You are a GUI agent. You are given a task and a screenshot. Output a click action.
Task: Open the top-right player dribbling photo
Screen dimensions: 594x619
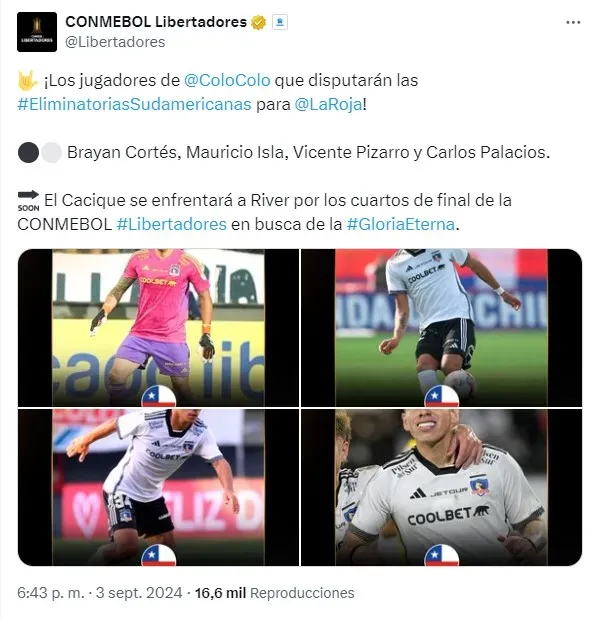[x=441, y=328]
